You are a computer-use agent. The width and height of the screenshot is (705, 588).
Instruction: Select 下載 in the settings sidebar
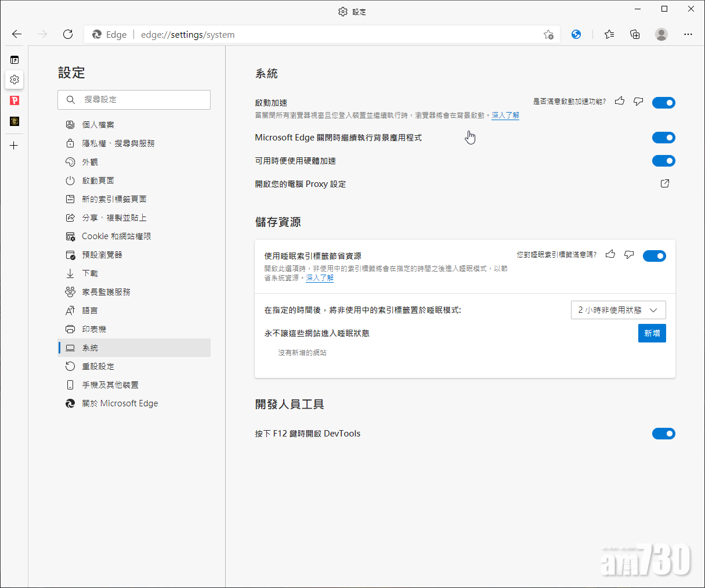pos(90,273)
